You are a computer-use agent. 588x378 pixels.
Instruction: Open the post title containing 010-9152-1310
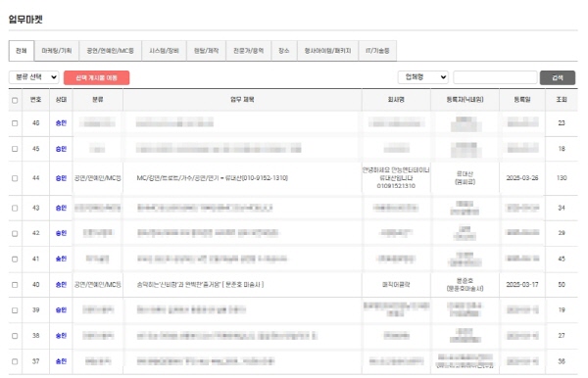(x=213, y=178)
